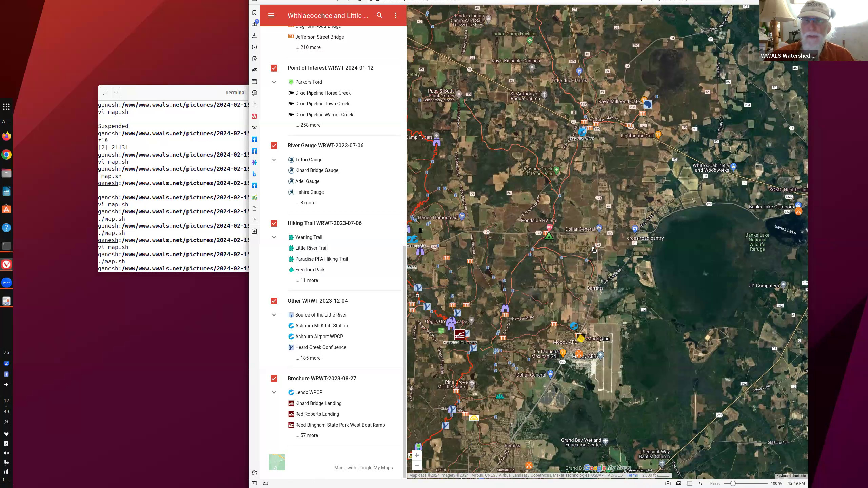Toggle images in Vivaldi status bar
The height and width of the screenshot is (488, 868).
(678, 483)
